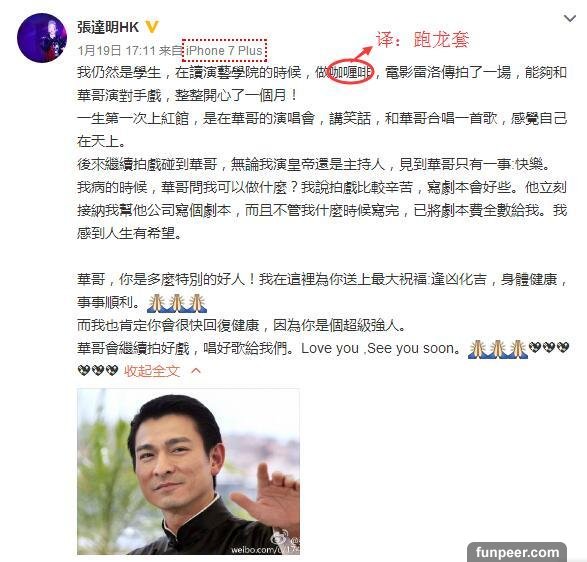Open the post options chevron menu
Screen dimensions: 587x562
pyautogui.click(x=570, y=18)
